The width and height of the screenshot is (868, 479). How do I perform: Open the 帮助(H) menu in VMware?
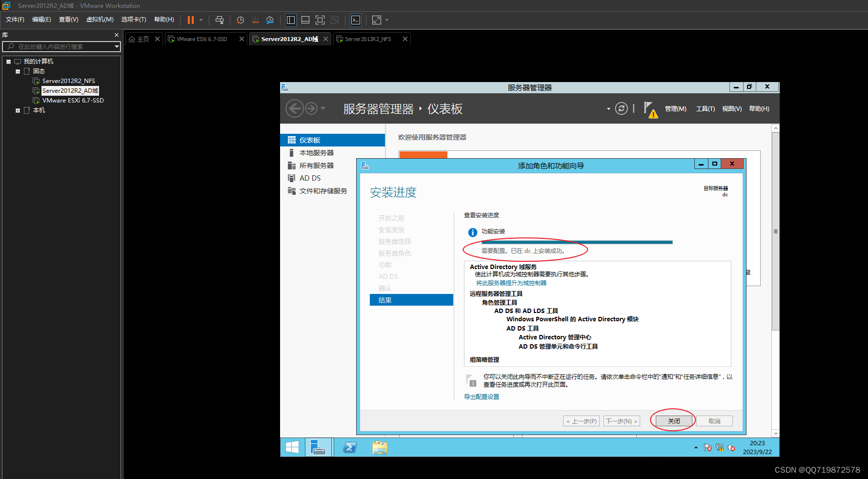tap(164, 20)
